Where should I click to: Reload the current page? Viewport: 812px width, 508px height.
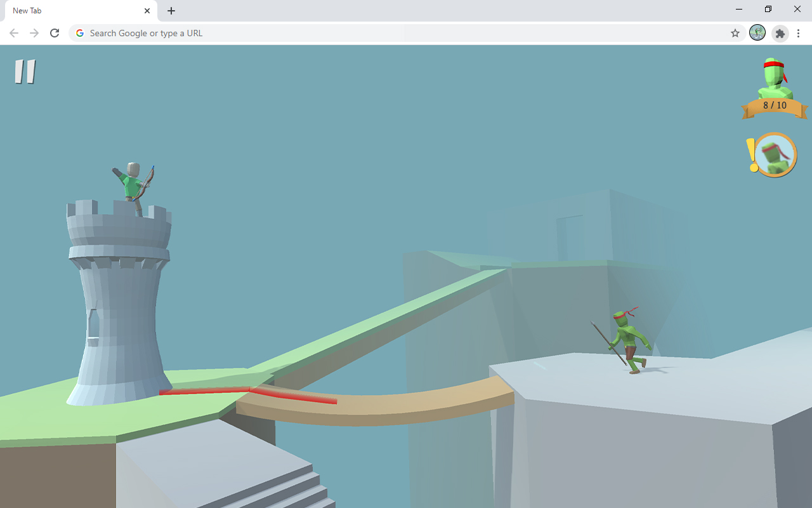55,33
